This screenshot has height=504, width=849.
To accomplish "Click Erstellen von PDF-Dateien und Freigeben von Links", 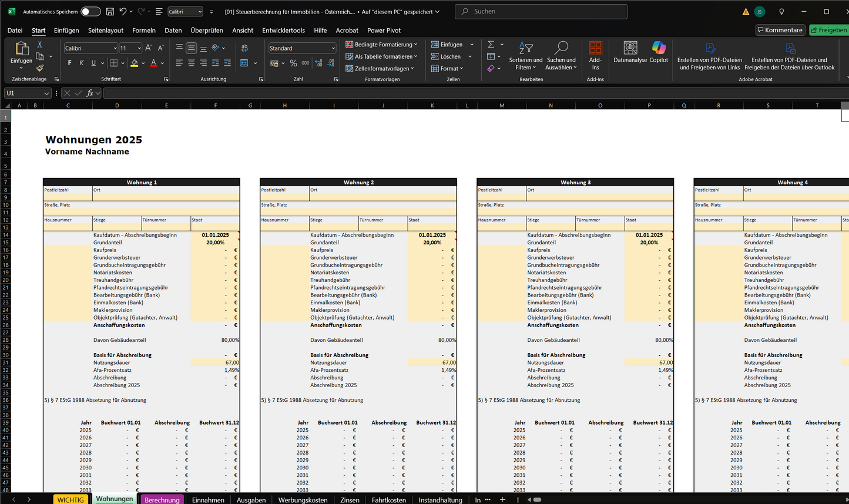I will tap(710, 56).
